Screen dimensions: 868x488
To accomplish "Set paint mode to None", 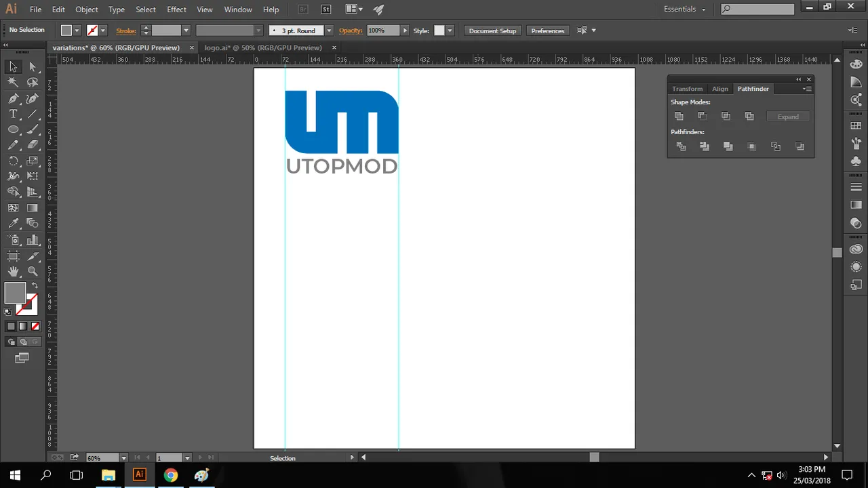I will 35,326.
